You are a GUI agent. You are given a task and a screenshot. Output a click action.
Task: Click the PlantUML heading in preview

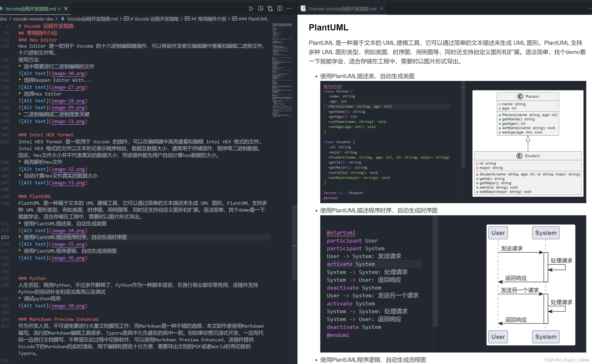pyautogui.click(x=328, y=28)
